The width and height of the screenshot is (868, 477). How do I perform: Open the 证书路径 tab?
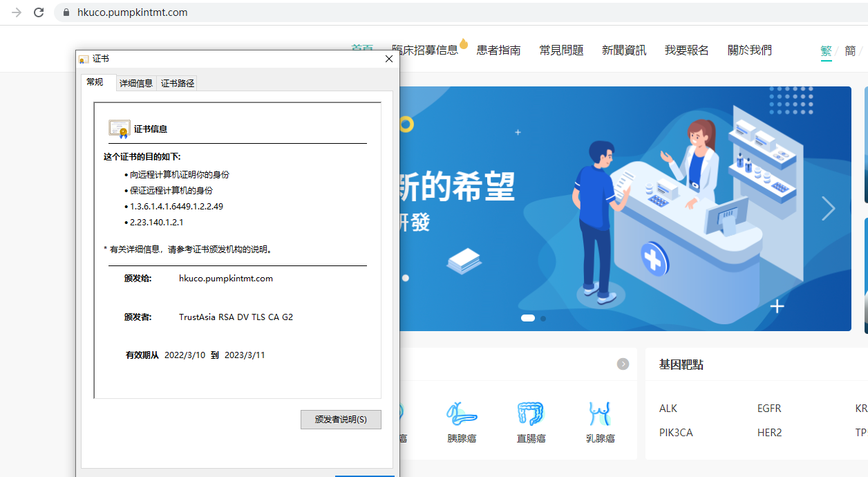coord(178,83)
